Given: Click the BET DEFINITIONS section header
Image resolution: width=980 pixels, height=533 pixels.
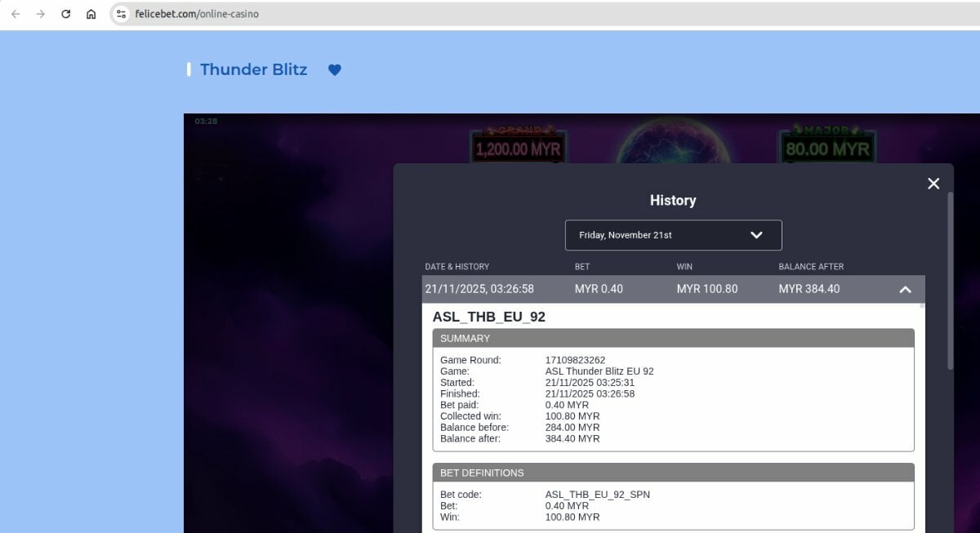Looking at the screenshot, I should click(x=673, y=473).
